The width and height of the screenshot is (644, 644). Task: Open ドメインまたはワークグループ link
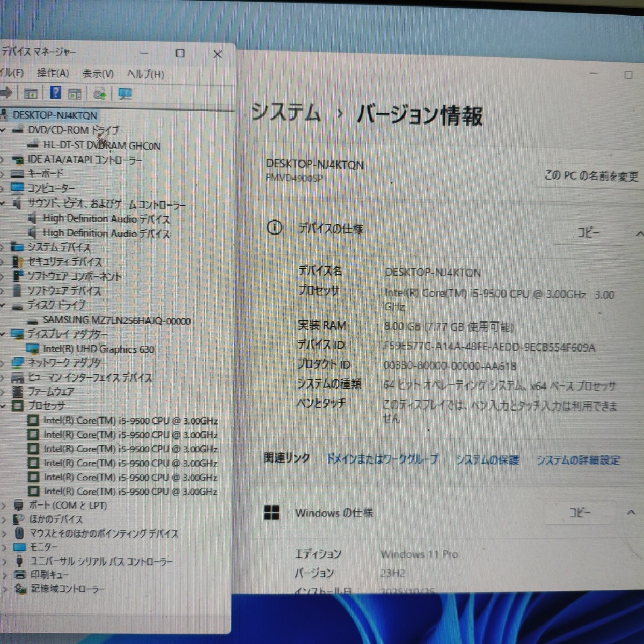coord(382,459)
